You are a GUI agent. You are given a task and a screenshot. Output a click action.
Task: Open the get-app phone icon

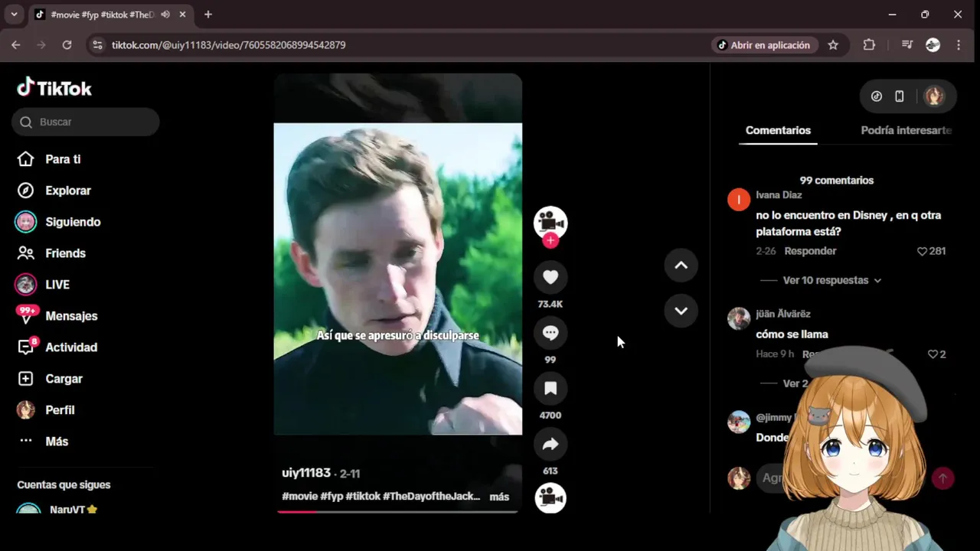click(x=900, y=96)
